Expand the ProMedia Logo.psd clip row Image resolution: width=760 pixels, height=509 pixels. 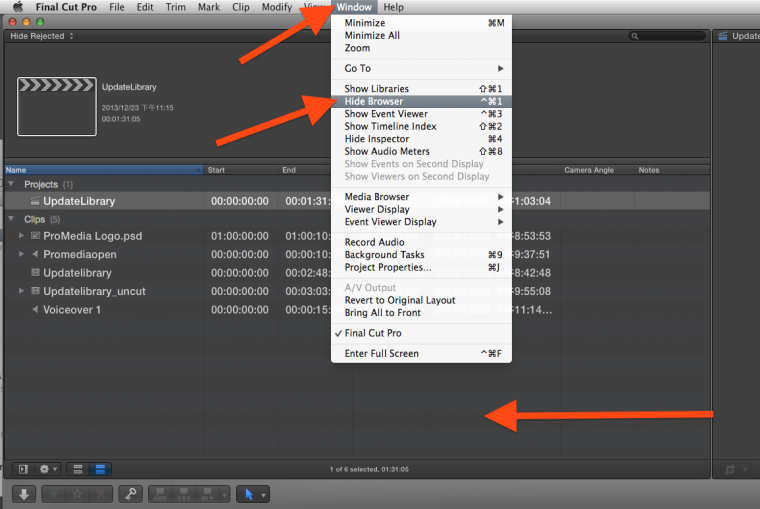21,236
